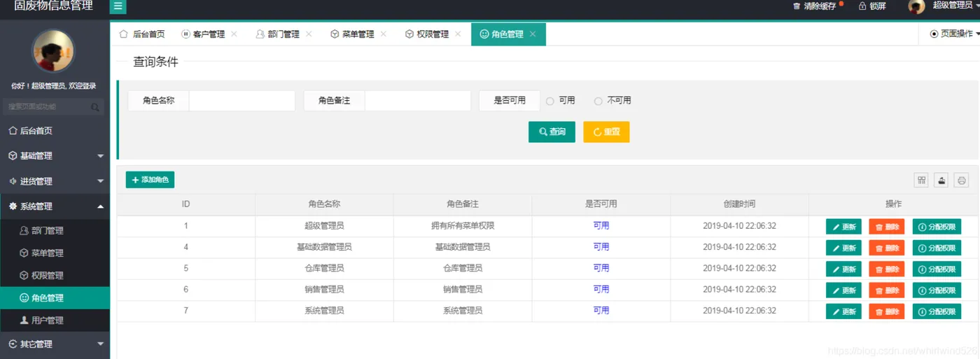This screenshot has width=980, height=359.
Task: Click the 锁屏 lock icon
Action: [x=862, y=6]
